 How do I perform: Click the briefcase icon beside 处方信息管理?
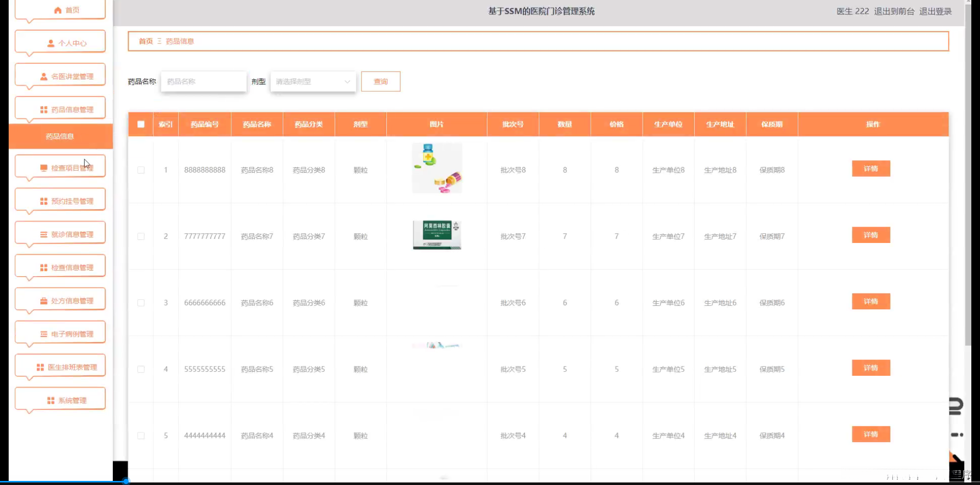coord(44,301)
